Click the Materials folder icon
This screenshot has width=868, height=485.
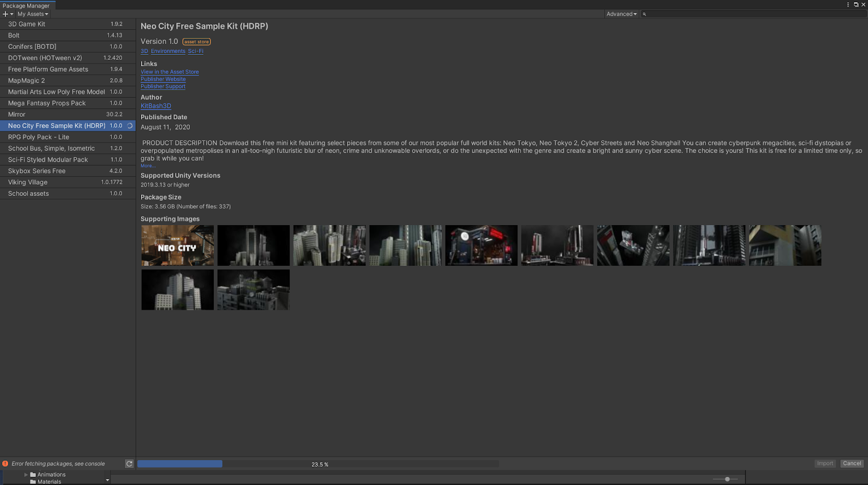point(33,482)
